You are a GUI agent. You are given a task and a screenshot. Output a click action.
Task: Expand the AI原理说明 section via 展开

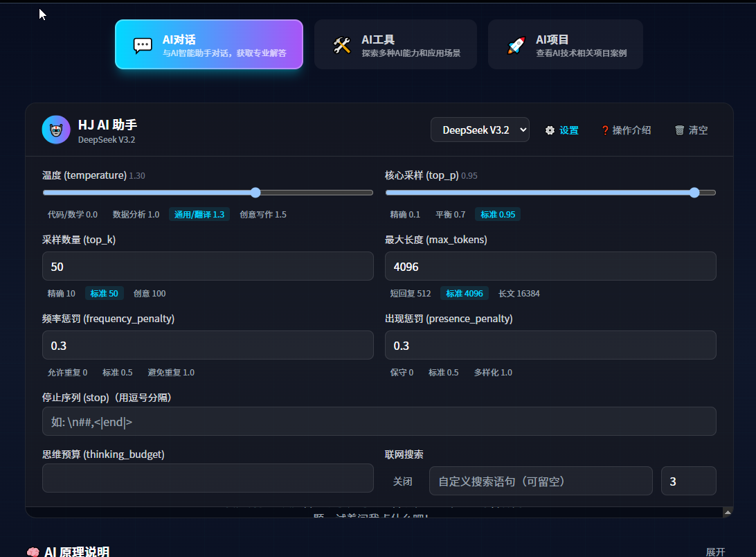pyautogui.click(x=715, y=552)
